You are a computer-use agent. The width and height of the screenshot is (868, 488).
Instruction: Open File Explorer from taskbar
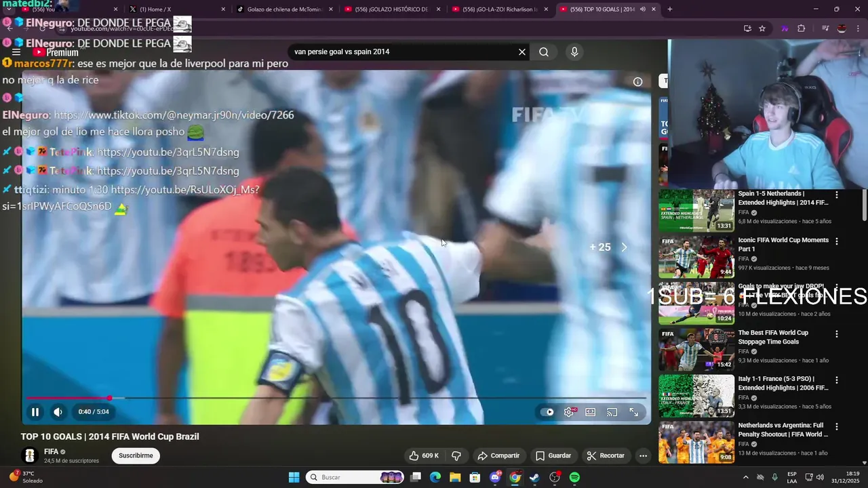pos(455,477)
